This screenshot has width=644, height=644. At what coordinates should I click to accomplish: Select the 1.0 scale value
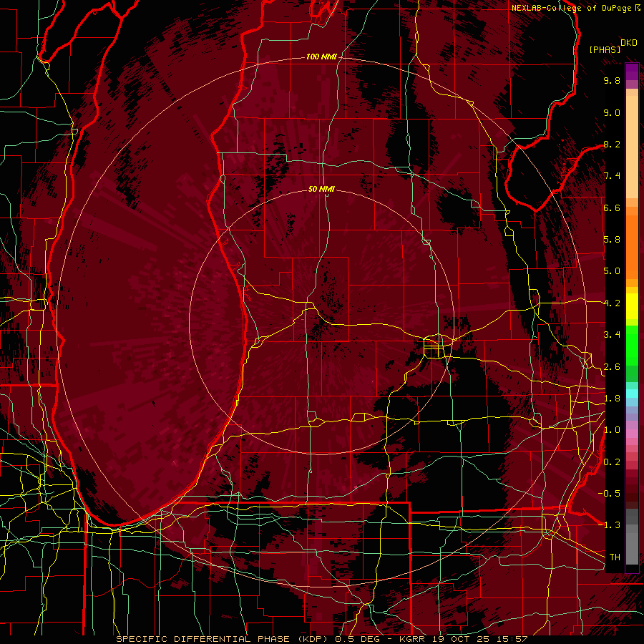point(612,430)
